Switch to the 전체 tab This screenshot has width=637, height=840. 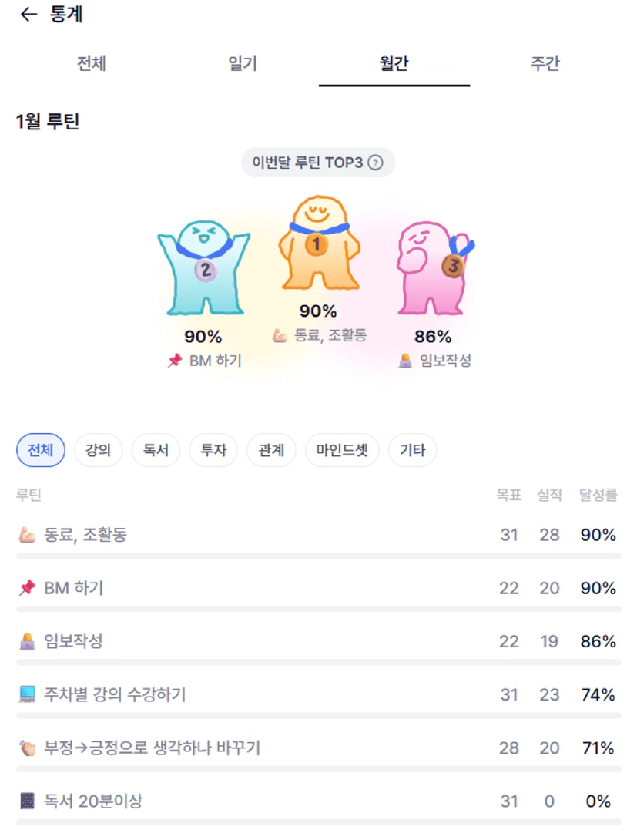click(91, 63)
